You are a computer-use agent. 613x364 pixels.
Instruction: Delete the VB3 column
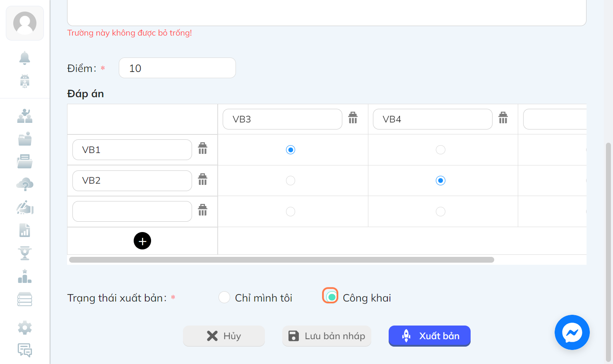click(353, 118)
